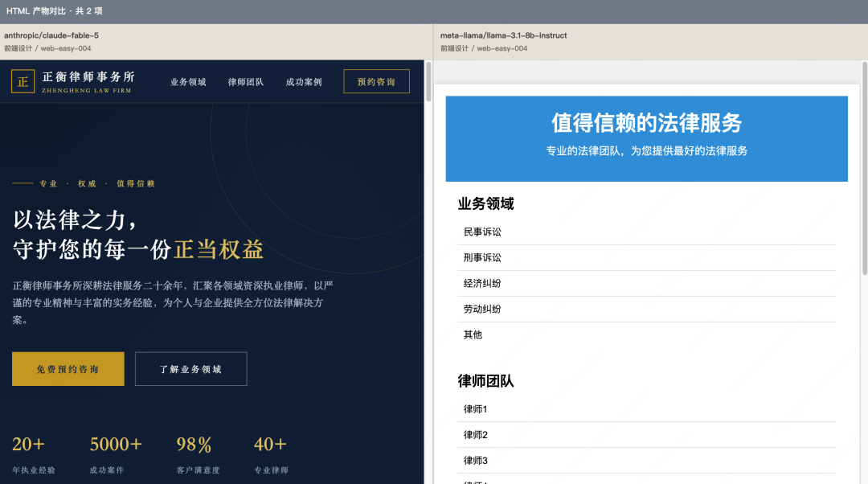
Task: Click the gold 免费预约咨询 button
Action: point(68,369)
